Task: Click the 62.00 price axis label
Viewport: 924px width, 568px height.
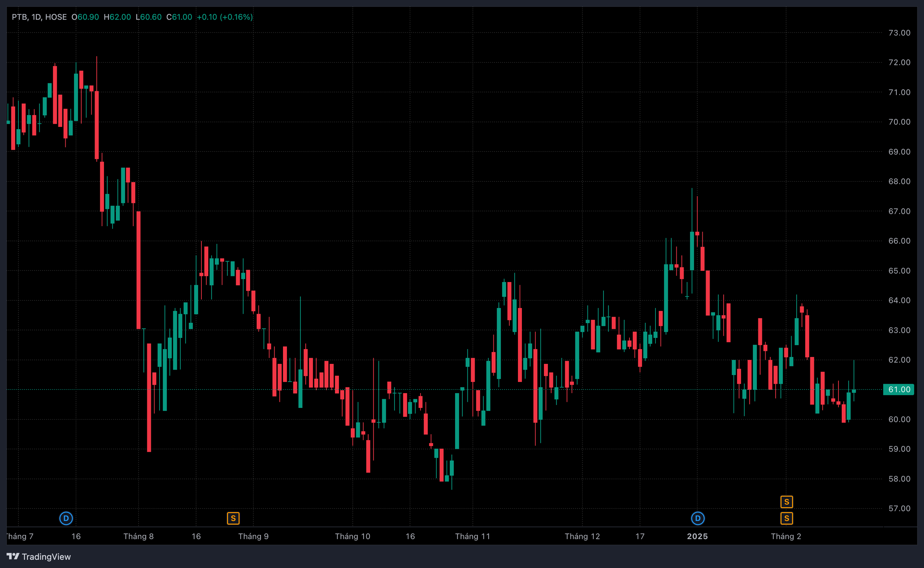Action: click(899, 360)
